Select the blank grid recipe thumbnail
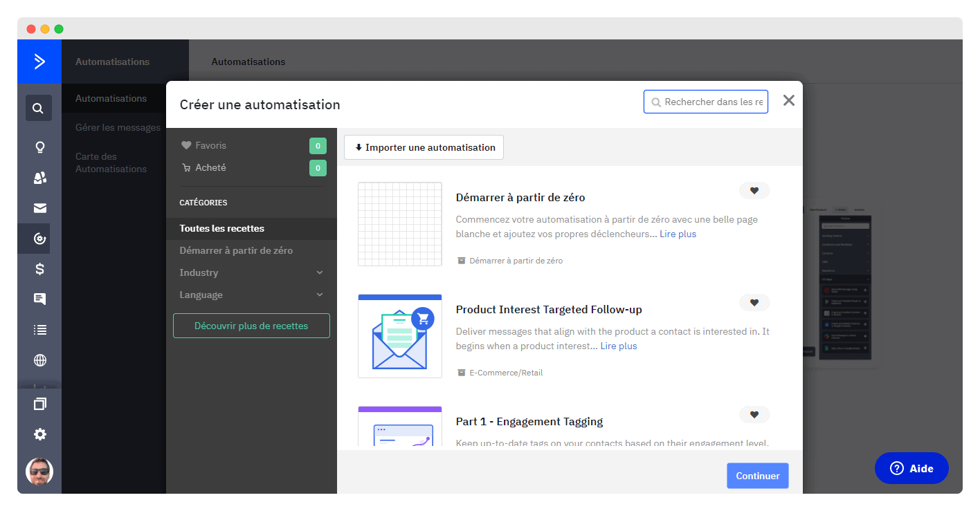 (400, 224)
